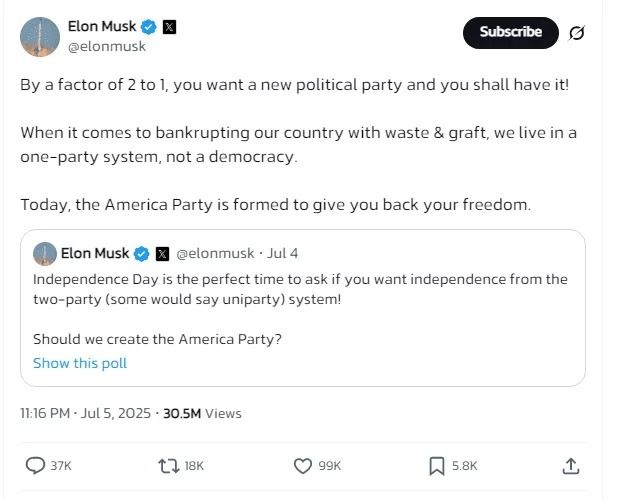This screenshot has width=619, height=500.
Task: Open the "Show this poll" link
Action: [x=80, y=363]
